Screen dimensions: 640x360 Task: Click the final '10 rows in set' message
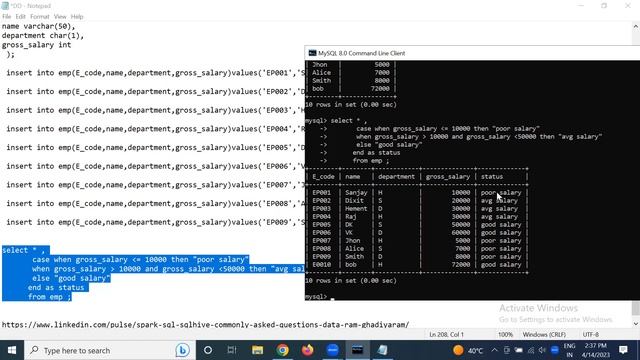[351, 281]
